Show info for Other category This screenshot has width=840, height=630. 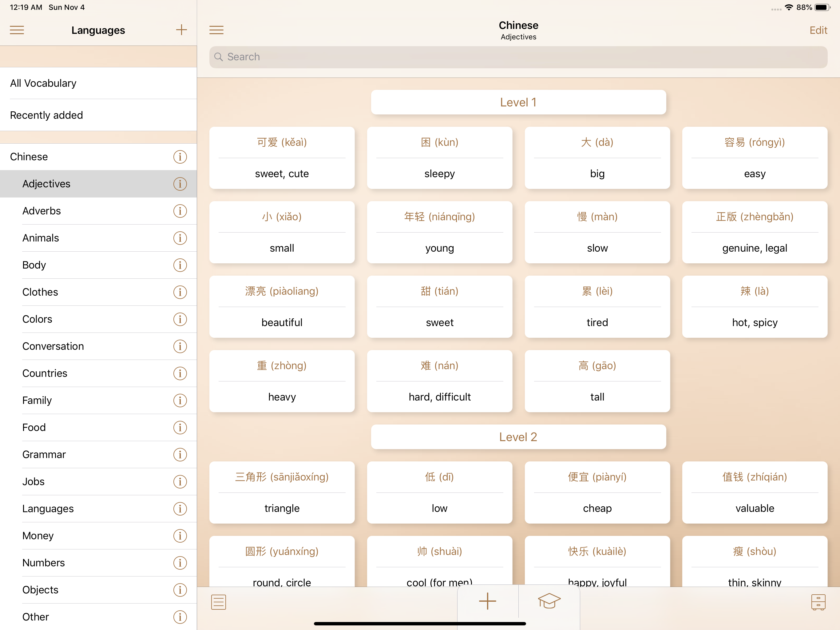tap(180, 617)
